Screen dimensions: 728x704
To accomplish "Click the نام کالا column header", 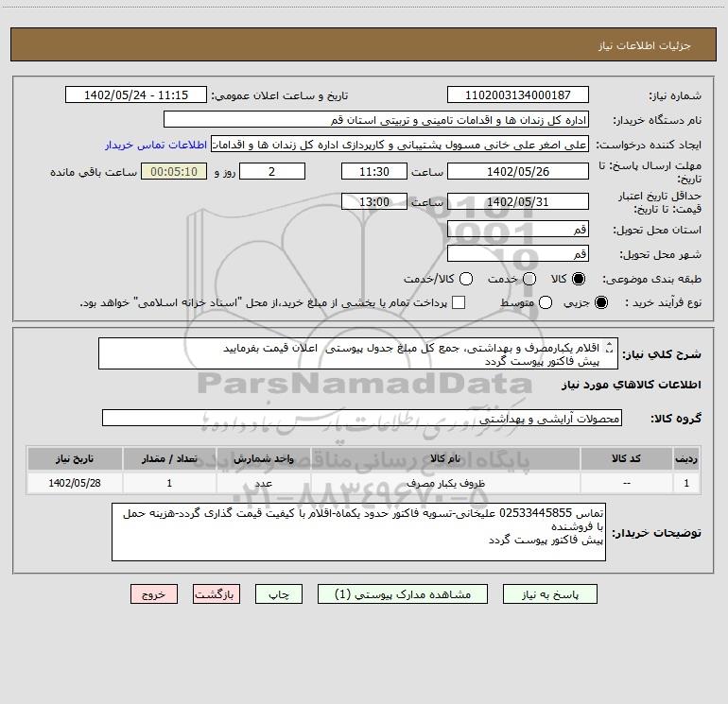I will 444,458.
